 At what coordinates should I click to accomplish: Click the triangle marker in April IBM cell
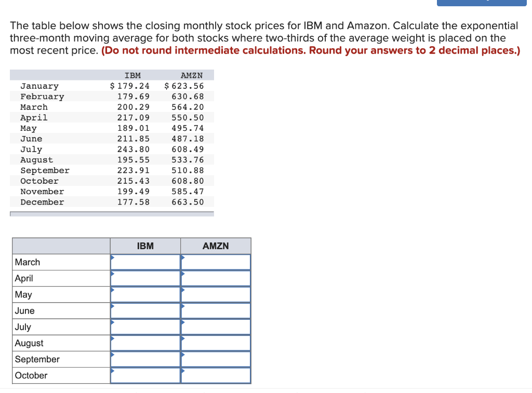[x=112, y=274]
